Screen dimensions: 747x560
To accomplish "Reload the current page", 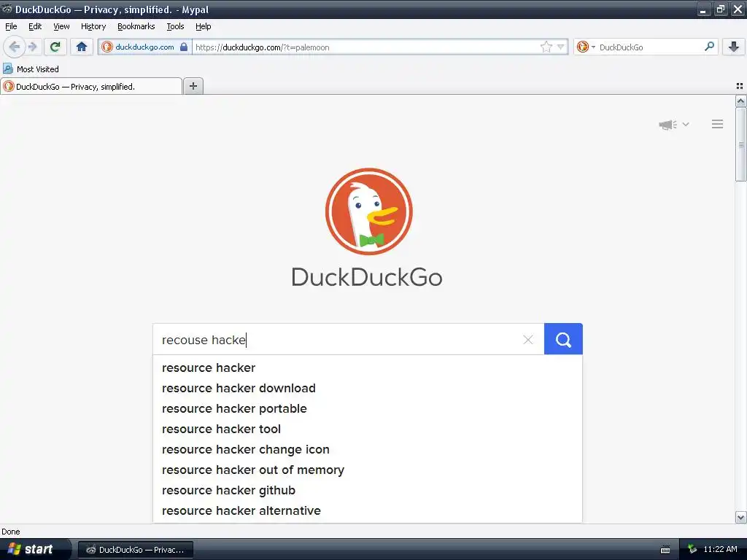I will [55, 47].
